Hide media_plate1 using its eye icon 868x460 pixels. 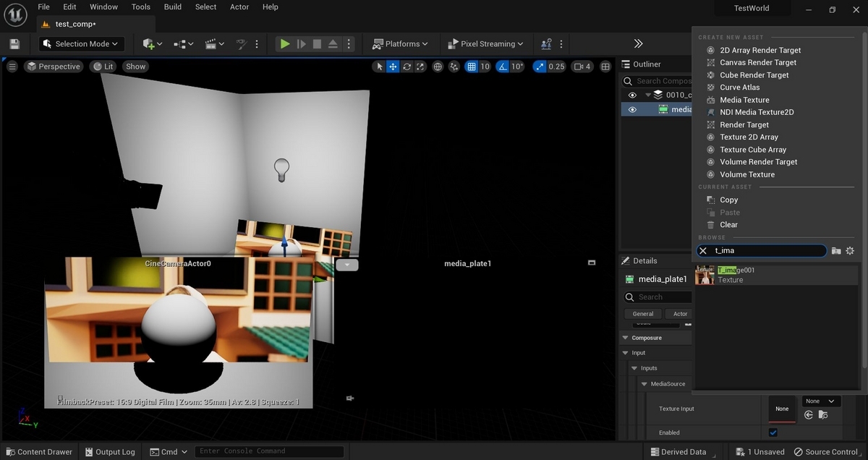click(632, 110)
